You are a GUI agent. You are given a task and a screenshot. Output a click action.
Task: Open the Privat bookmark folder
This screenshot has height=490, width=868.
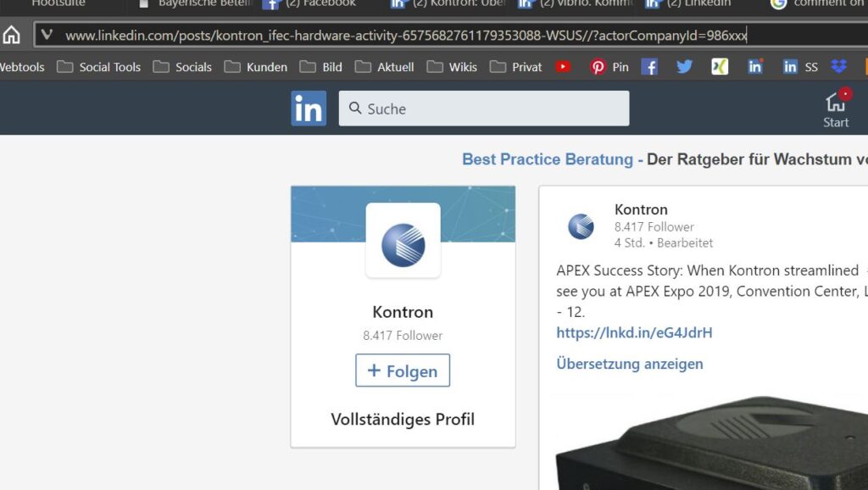pyautogui.click(x=516, y=66)
